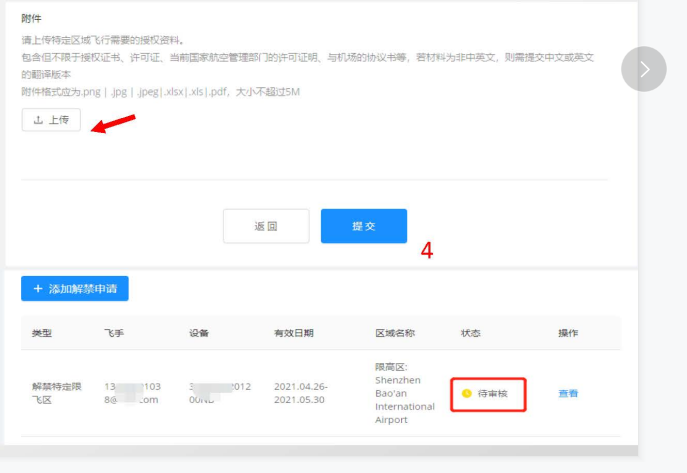This screenshot has height=473, width=687.
Task: Go to next slide with right chevron
Action: 644,69
